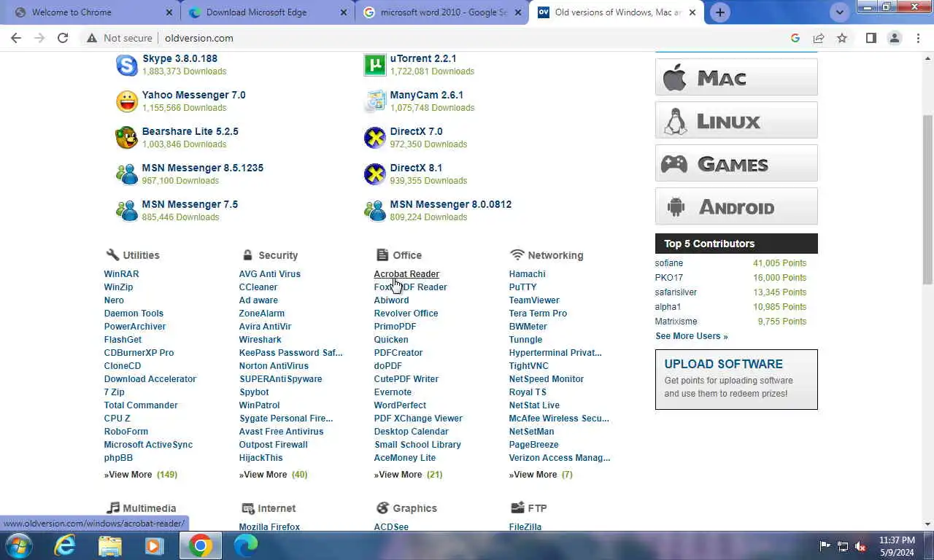Expand View More under Security (40)
Screen dimensions: 934x560
pyautogui.click(x=274, y=475)
